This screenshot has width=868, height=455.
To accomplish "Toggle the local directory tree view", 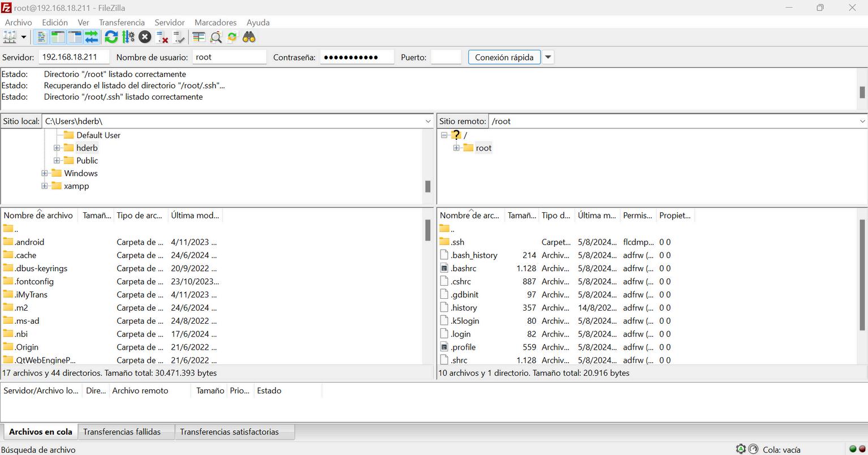I will point(58,37).
